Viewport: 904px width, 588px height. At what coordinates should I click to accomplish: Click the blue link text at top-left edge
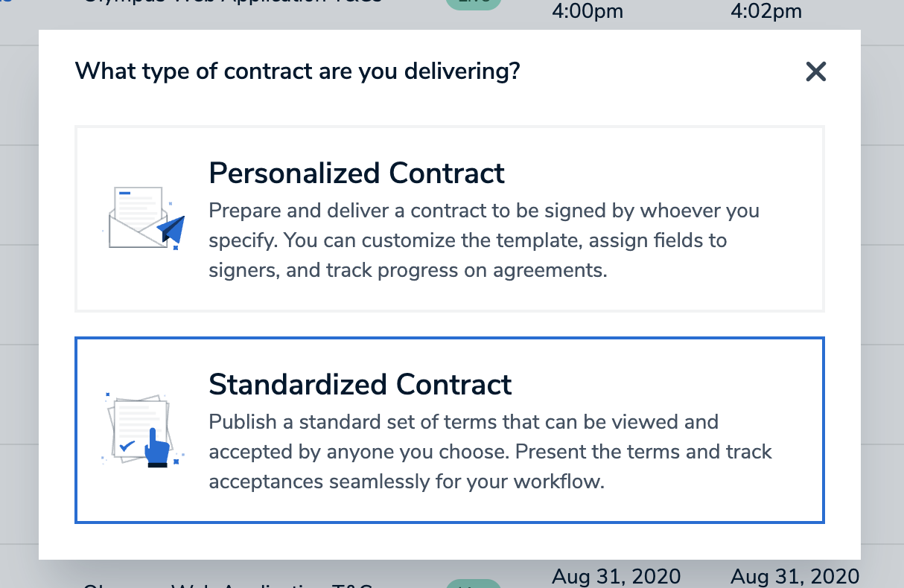click(x=3, y=2)
